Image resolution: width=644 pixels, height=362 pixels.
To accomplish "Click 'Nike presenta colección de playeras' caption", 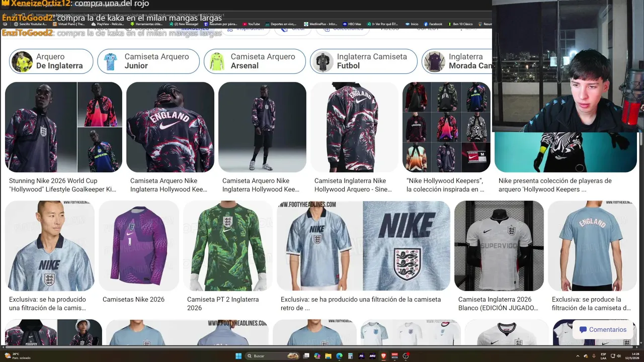I will [x=555, y=185].
